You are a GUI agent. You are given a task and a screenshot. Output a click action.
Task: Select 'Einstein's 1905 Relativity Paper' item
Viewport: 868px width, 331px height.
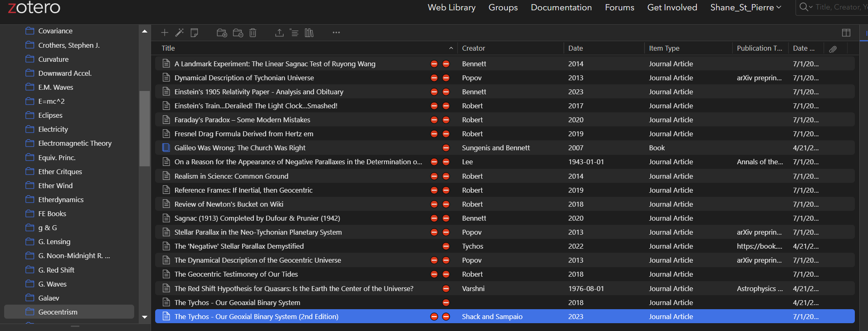coord(505,92)
